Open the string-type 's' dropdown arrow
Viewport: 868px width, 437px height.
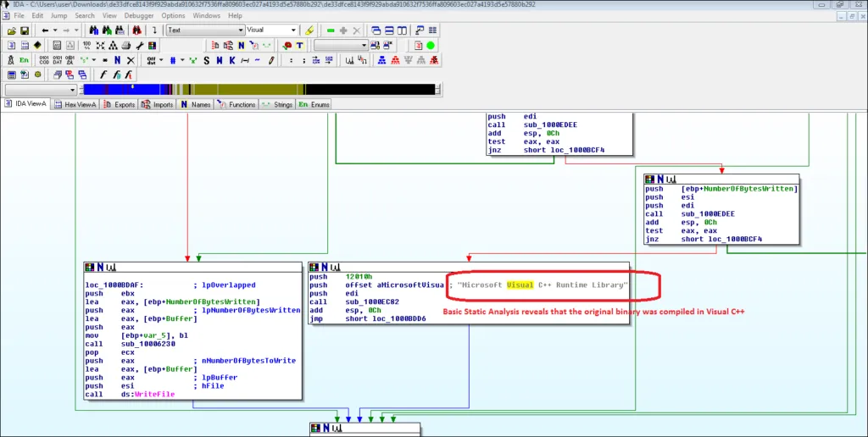[x=94, y=60]
